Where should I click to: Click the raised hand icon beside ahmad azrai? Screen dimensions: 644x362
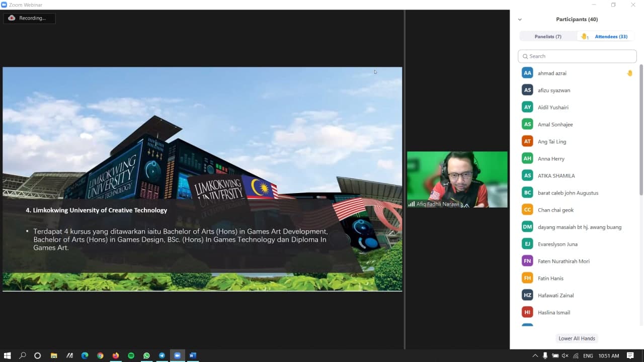[629, 73]
